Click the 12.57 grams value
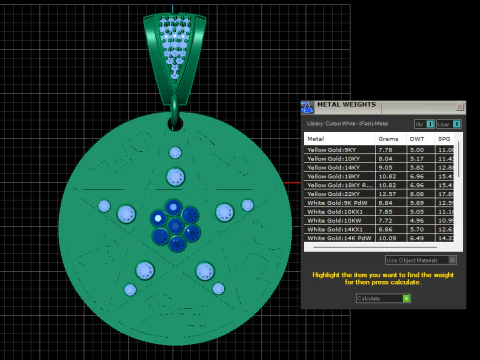Screen dimensions: 480x360 [387, 194]
